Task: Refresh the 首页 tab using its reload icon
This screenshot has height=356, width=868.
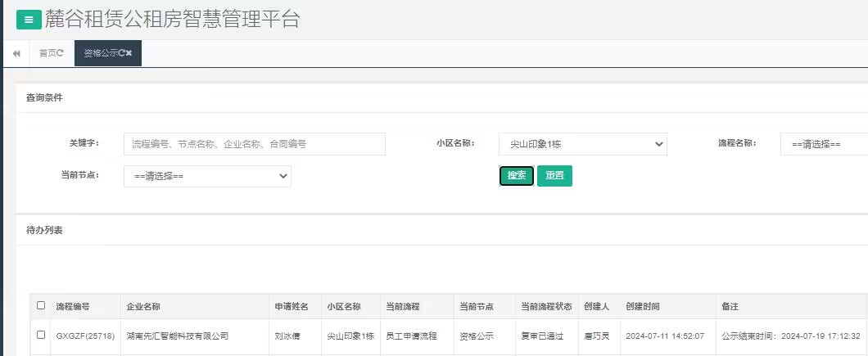Action: [x=61, y=53]
